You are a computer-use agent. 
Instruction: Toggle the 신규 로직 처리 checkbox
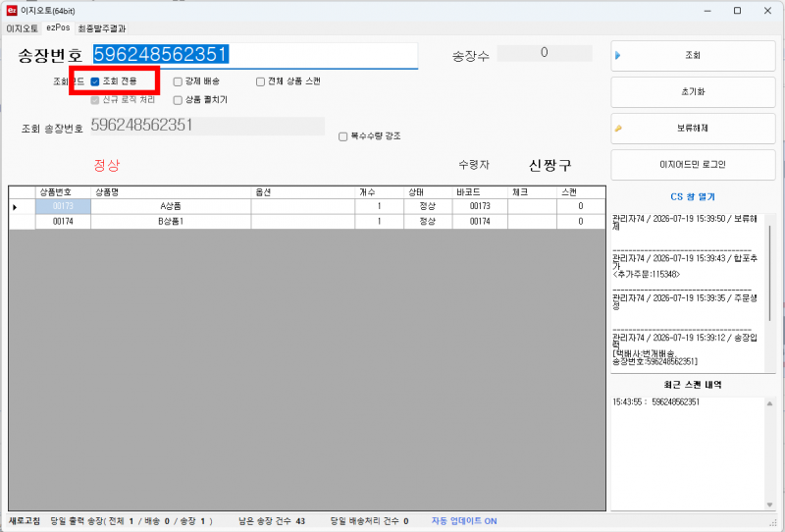tap(95, 100)
